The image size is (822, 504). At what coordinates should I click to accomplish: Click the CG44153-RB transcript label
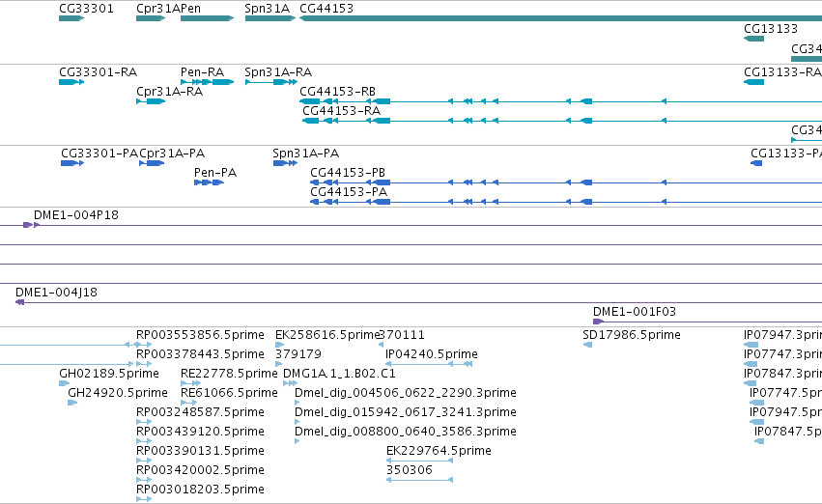[338, 91]
